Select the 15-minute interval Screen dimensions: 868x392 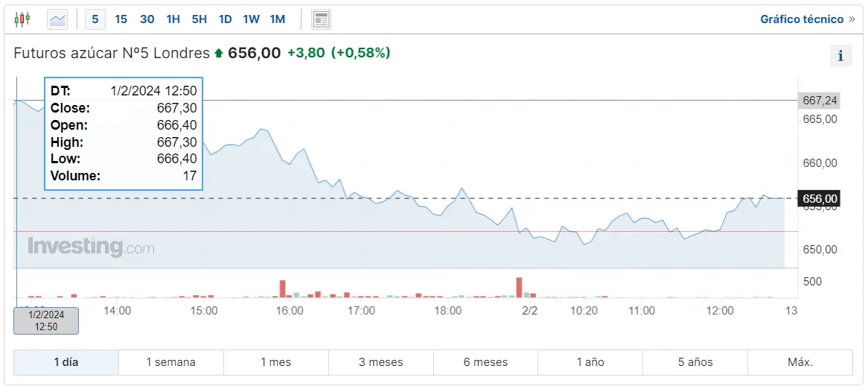click(121, 19)
